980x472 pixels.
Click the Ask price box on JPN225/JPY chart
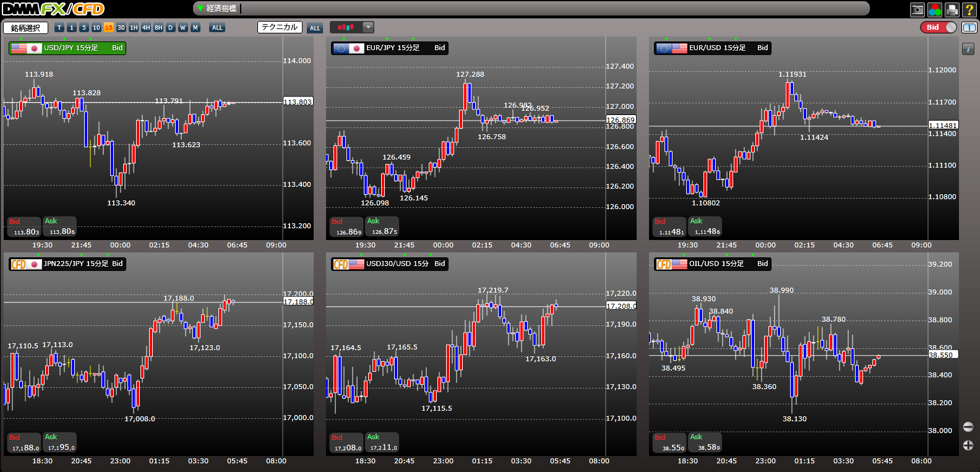[60, 442]
